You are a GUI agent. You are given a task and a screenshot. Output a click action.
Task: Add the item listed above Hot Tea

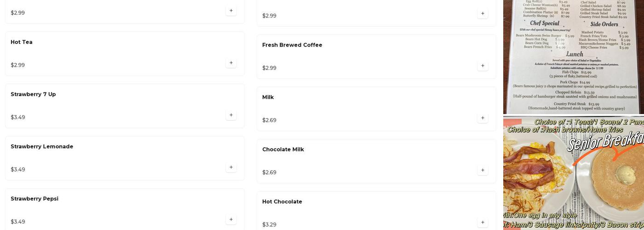(231, 11)
